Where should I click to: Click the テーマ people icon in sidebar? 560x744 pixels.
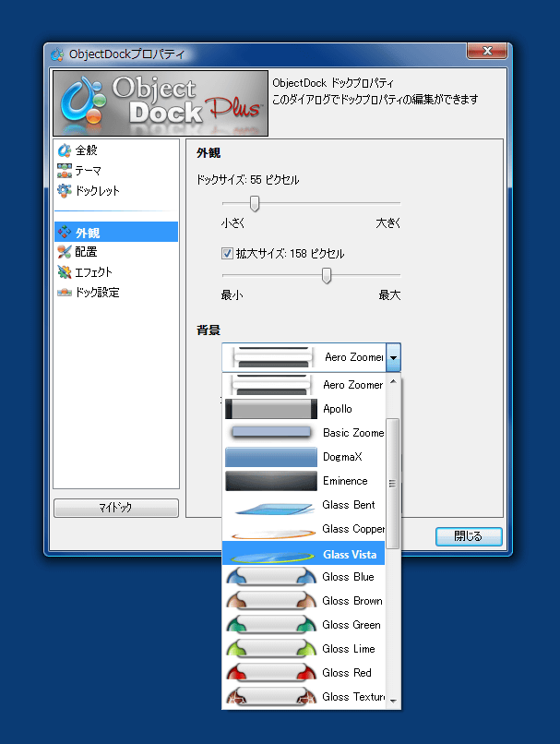click(64, 171)
